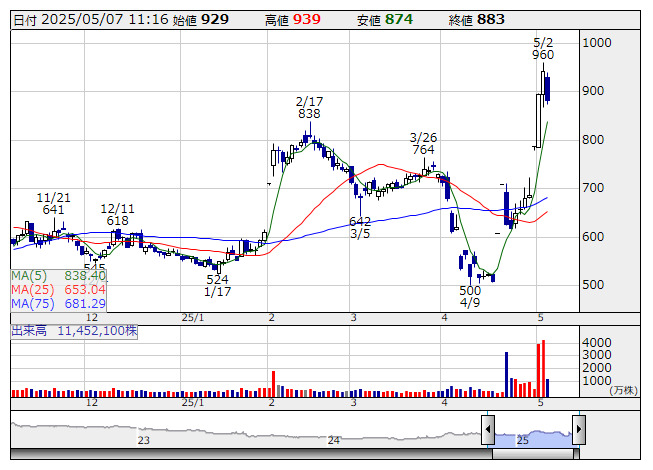Click the month 12 label under price chart

tap(92, 318)
